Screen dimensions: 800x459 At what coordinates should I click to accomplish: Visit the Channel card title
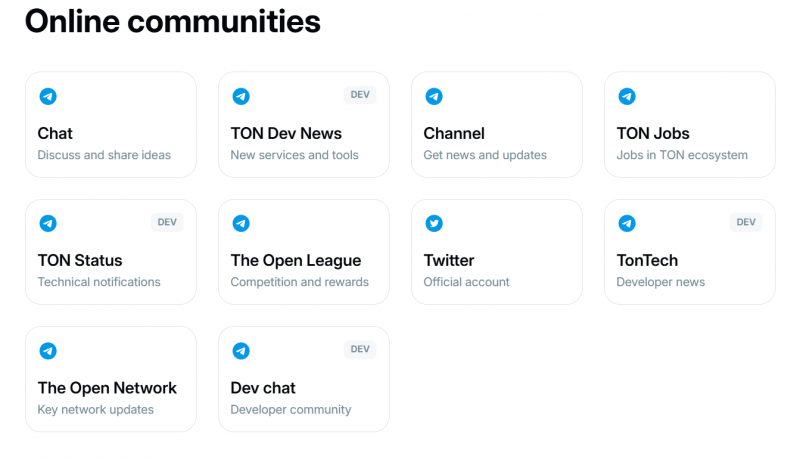tap(454, 134)
